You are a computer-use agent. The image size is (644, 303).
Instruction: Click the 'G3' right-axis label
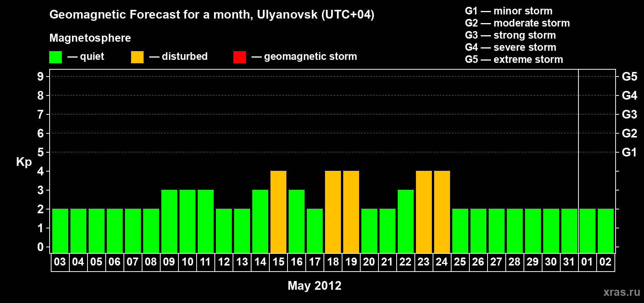pyautogui.click(x=630, y=114)
